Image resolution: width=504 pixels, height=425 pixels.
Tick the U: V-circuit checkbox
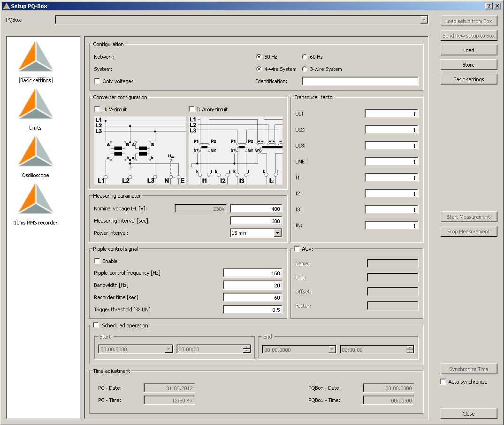97,109
